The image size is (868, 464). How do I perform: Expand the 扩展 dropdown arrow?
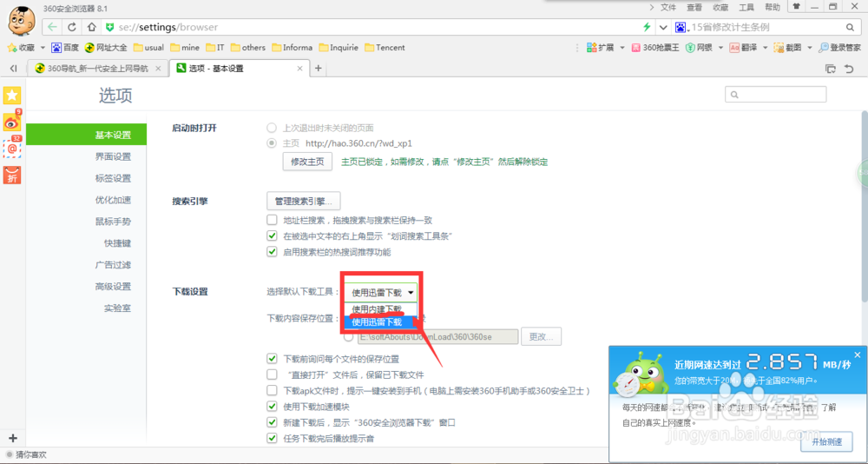coord(622,48)
